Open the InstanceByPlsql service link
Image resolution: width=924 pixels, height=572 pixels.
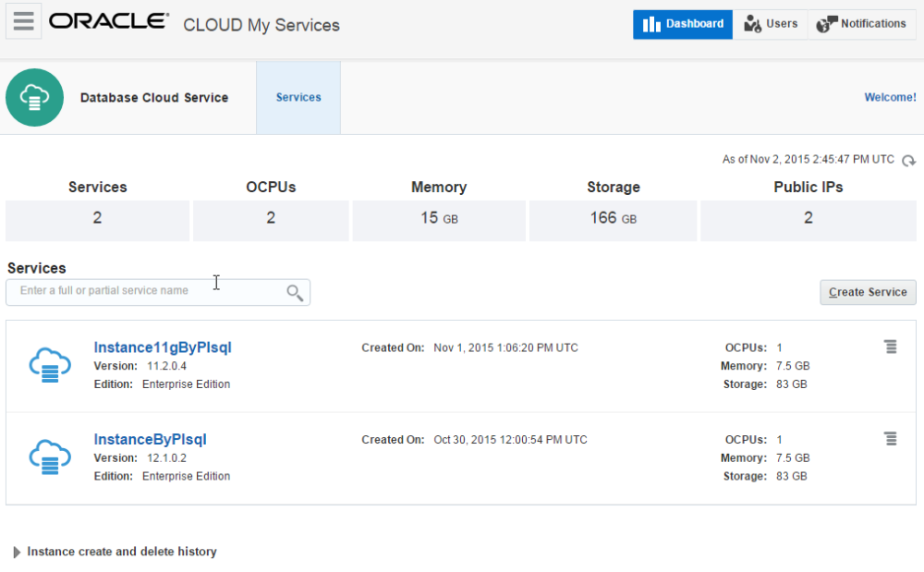click(x=149, y=439)
